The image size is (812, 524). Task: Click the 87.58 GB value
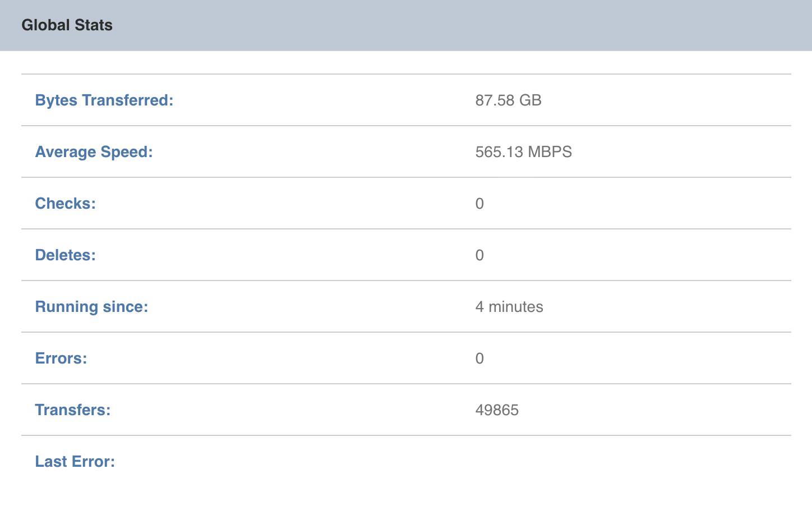pos(508,100)
